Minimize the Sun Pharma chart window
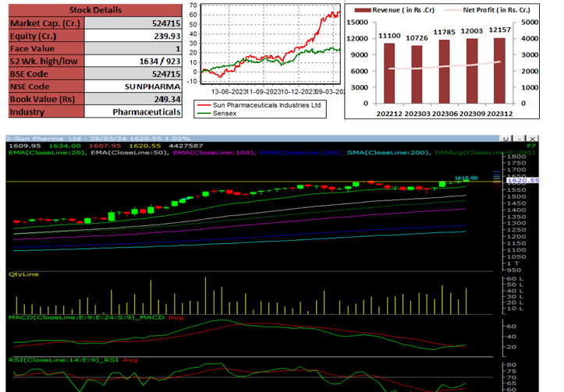The image size is (564, 392). tap(519, 139)
